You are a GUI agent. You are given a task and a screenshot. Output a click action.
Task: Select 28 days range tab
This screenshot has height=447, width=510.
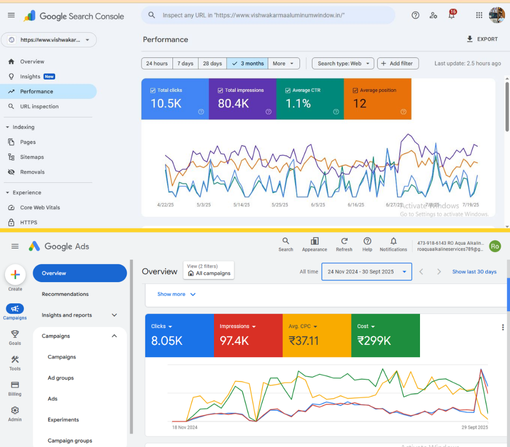click(212, 63)
